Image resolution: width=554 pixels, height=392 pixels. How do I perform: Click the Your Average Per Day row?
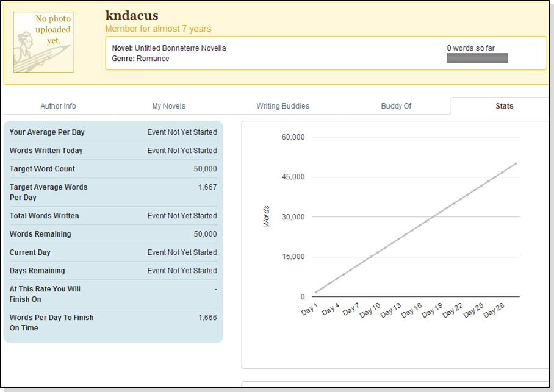tap(113, 132)
